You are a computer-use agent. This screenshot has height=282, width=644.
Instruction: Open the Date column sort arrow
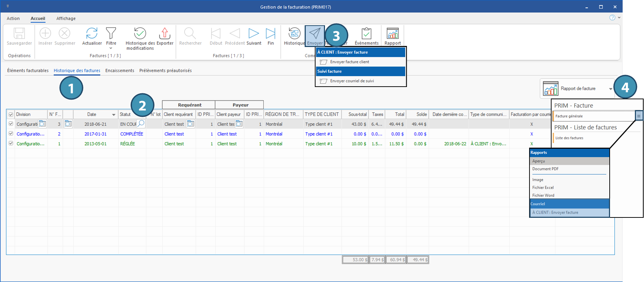point(113,115)
